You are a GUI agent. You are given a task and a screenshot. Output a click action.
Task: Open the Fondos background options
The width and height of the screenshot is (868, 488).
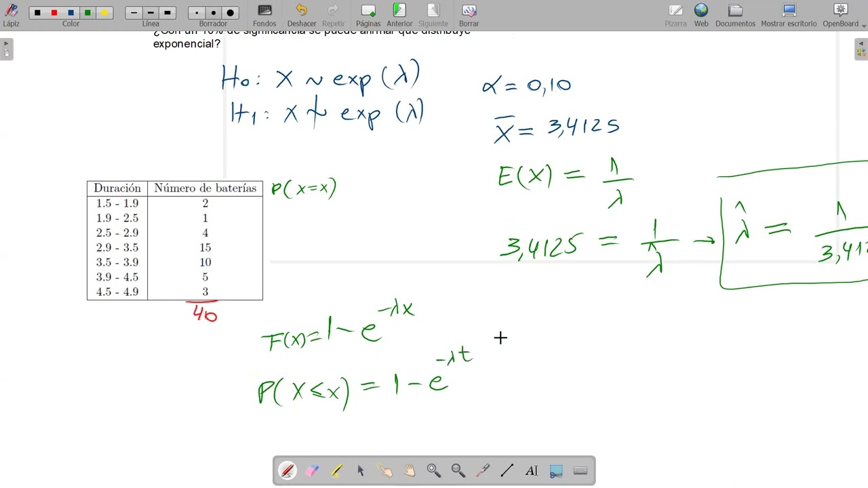click(264, 15)
